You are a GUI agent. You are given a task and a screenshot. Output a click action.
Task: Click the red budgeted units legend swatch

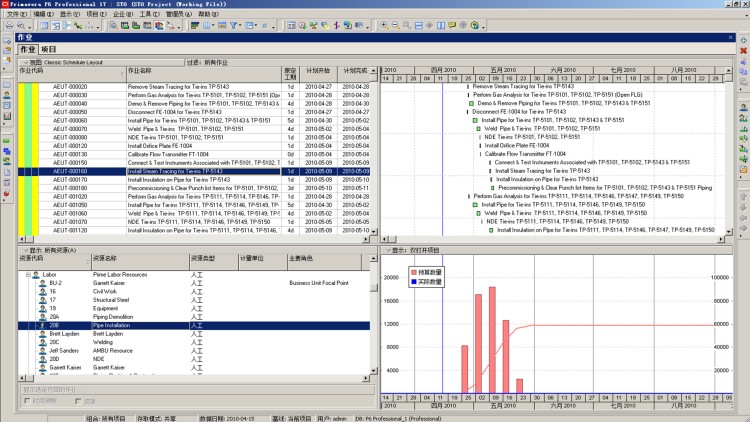coord(414,272)
